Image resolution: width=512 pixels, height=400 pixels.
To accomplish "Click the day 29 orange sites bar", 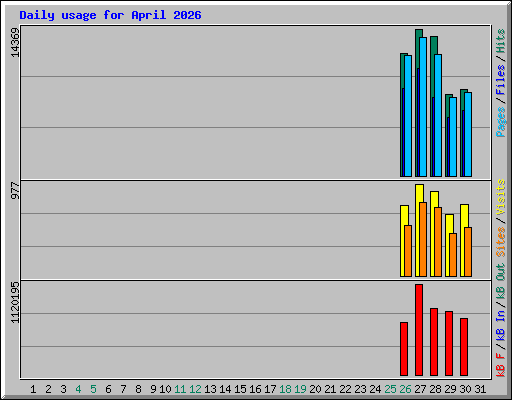I will pyautogui.click(x=453, y=255).
